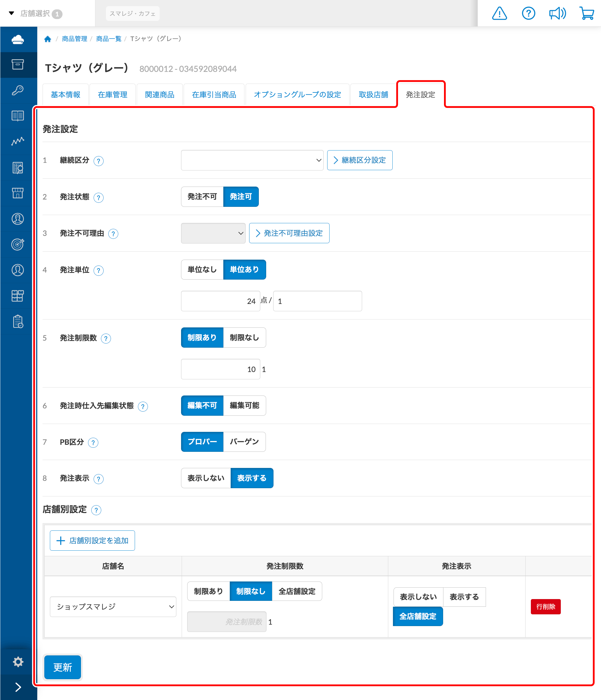Image resolution: width=601 pixels, height=700 pixels.
Task: Select バーゲン for PB区分
Action: [244, 442]
